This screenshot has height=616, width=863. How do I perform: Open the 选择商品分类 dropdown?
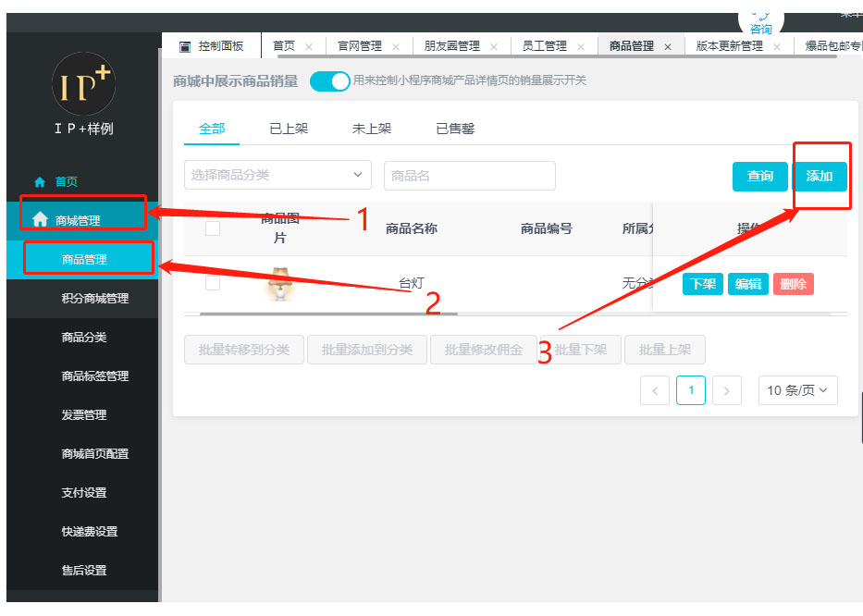click(x=277, y=175)
